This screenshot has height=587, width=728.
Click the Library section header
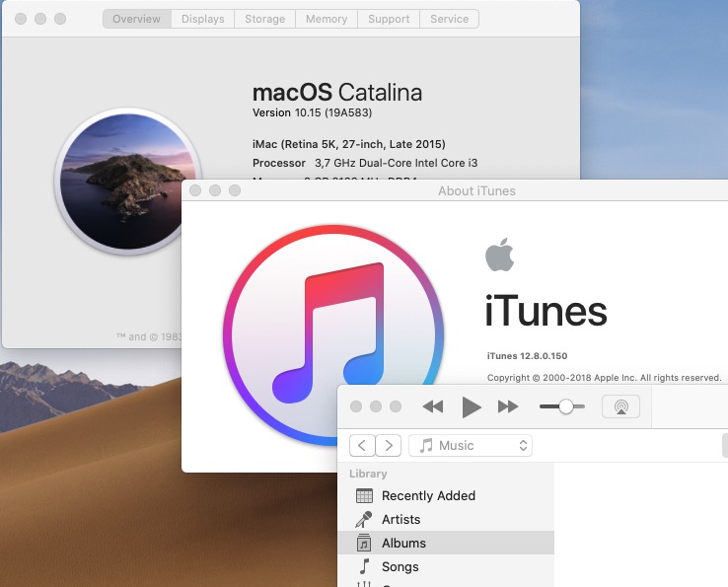tap(368, 474)
